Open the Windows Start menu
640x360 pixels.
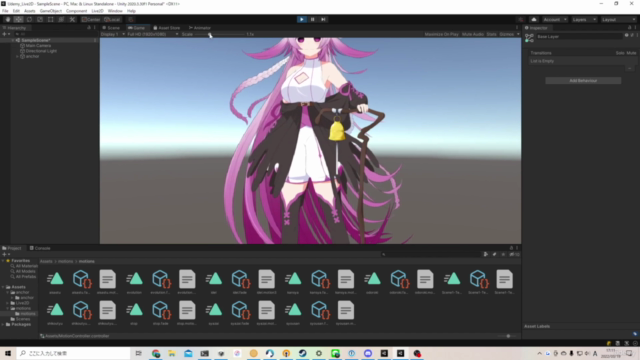click(x=8, y=353)
